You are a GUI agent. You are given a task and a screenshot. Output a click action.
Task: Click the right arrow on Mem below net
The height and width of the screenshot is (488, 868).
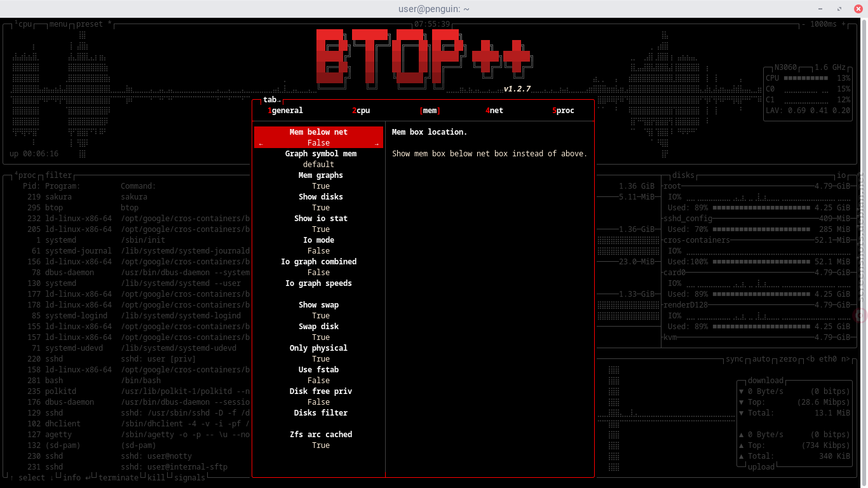click(377, 144)
